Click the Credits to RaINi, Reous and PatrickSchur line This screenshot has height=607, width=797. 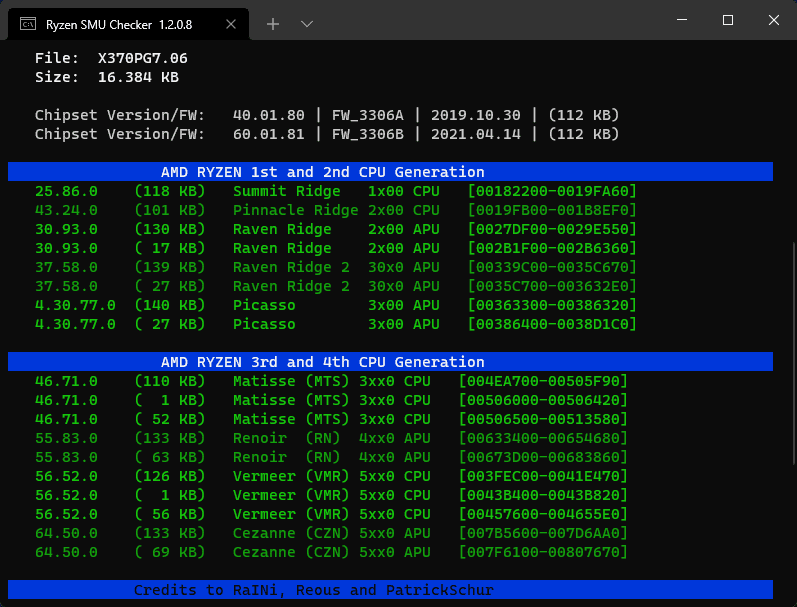click(390, 590)
